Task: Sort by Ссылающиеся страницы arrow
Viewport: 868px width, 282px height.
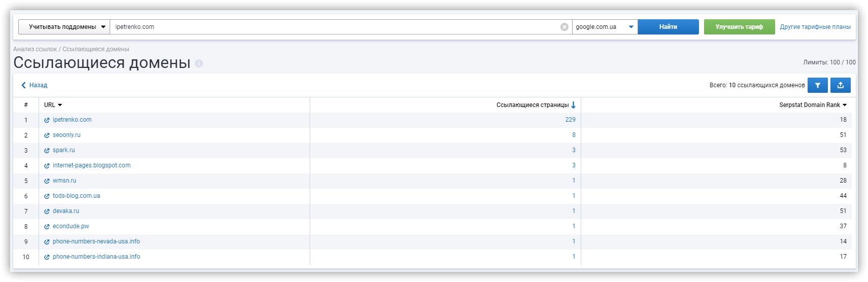Action: (573, 105)
